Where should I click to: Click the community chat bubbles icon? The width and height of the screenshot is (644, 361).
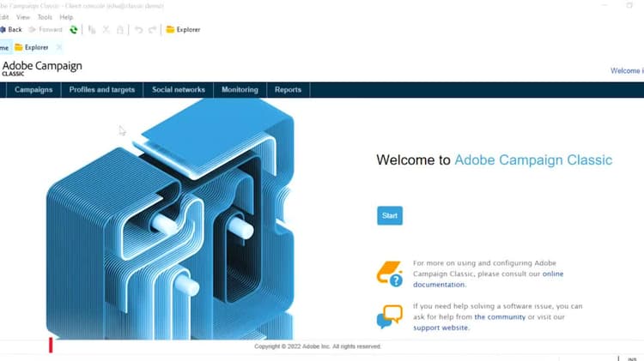point(389,316)
